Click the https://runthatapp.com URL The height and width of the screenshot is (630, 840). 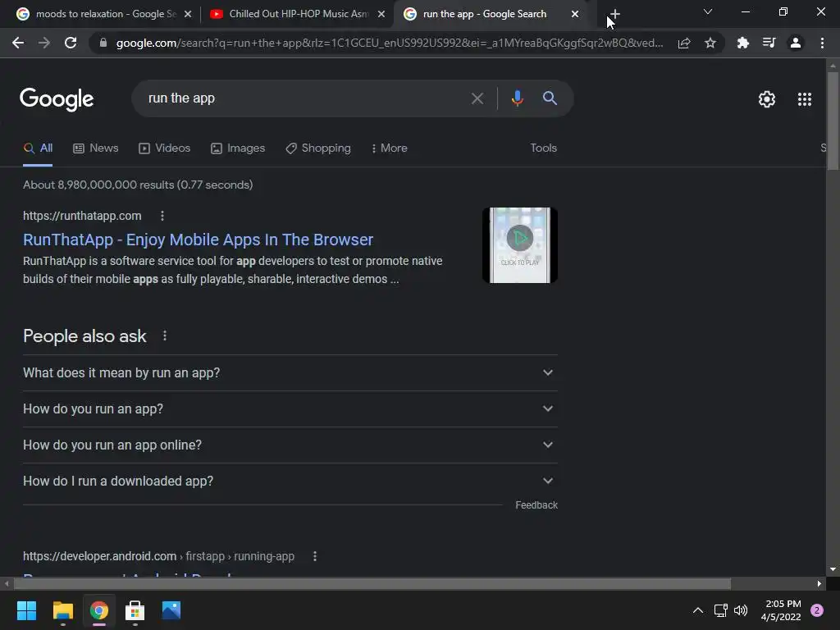pos(83,216)
